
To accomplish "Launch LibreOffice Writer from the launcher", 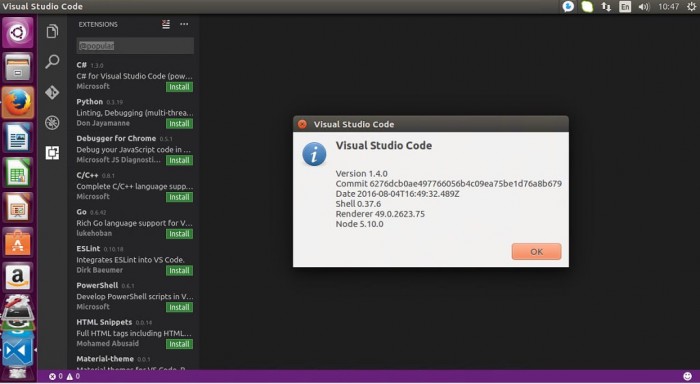I will click(17, 138).
